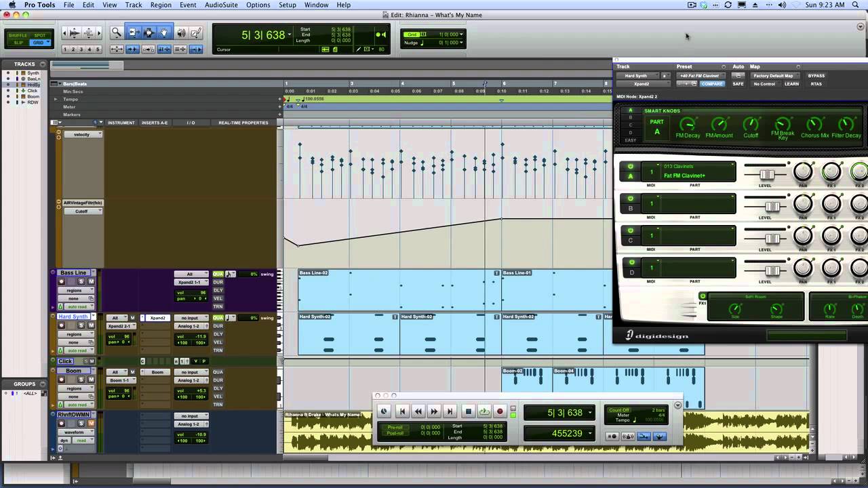Click the volume icon in menu bar
The image size is (868, 488).
tap(782, 5)
